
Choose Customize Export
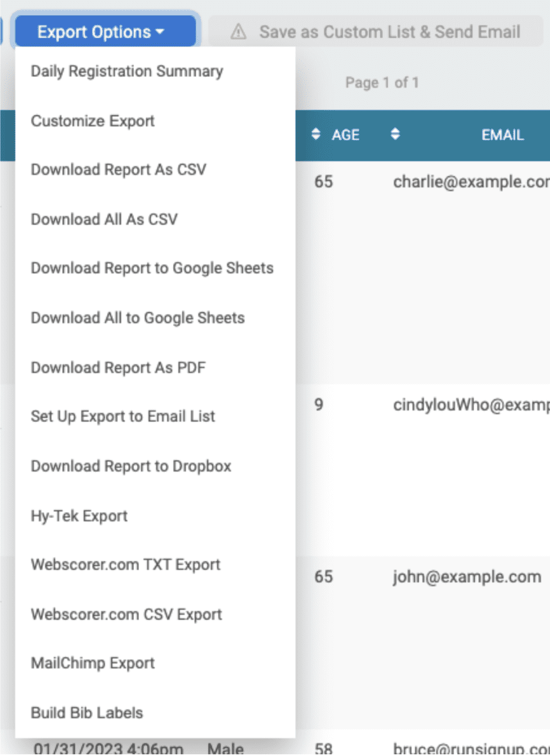click(x=93, y=120)
